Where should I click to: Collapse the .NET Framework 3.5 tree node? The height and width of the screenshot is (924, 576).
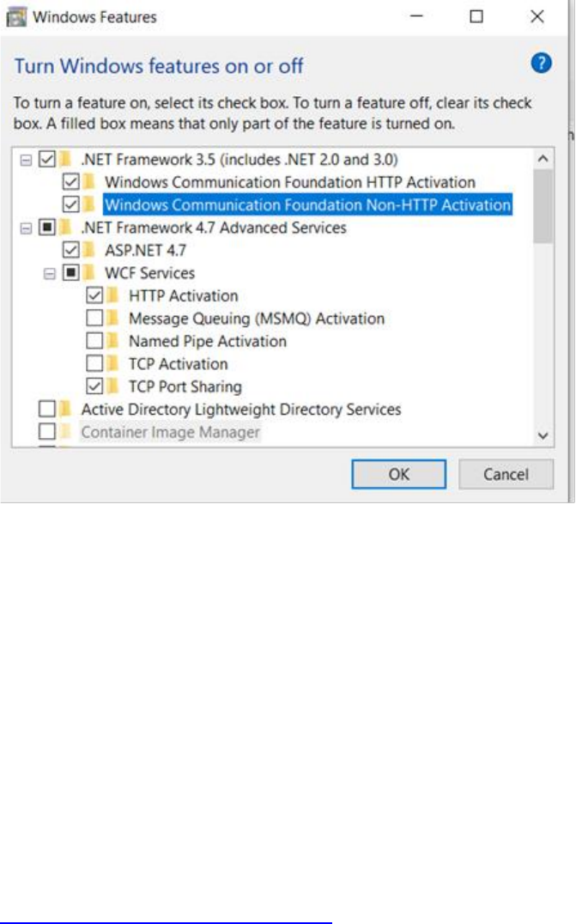pos(25,160)
